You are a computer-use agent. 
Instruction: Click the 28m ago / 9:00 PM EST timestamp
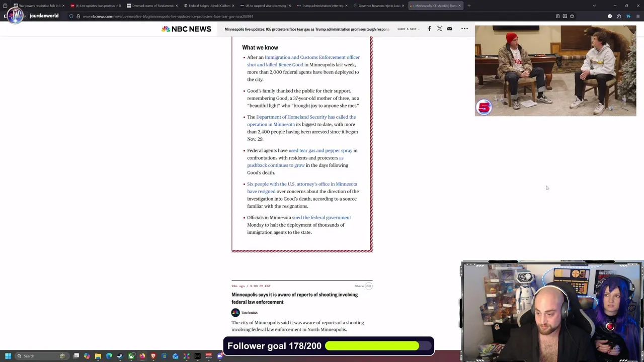(x=251, y=286)
